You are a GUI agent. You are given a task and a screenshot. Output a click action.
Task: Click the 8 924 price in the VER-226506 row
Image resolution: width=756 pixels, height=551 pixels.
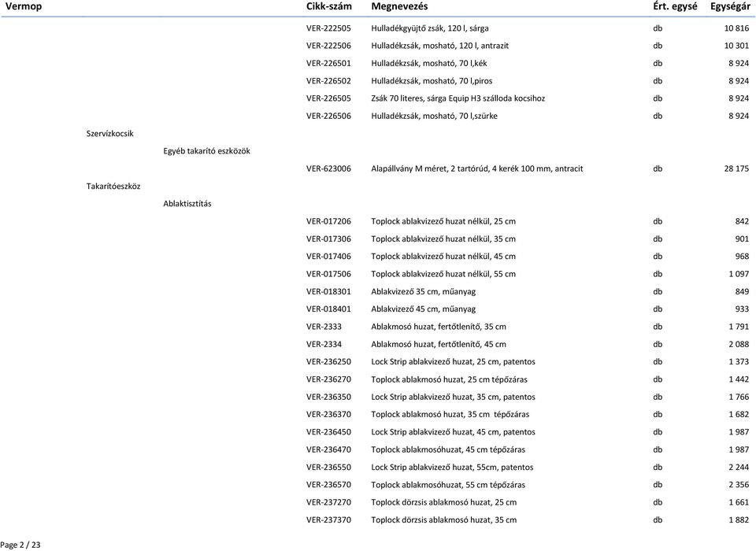739,116
